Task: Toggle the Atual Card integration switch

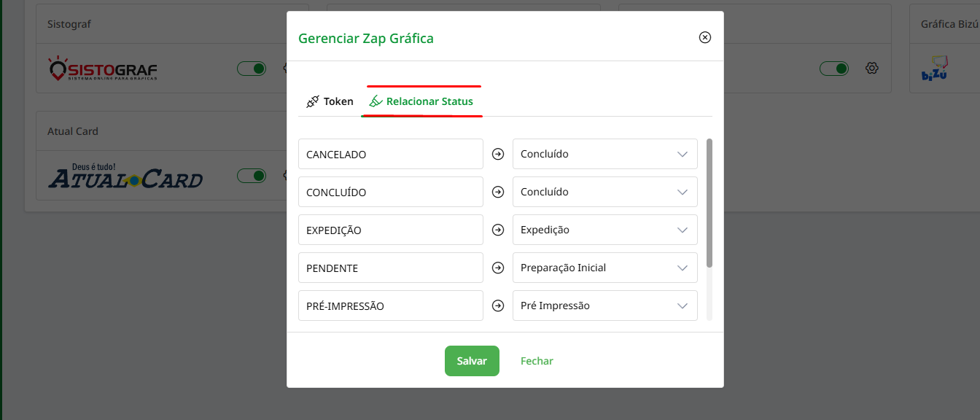Action: click(252, 176)
